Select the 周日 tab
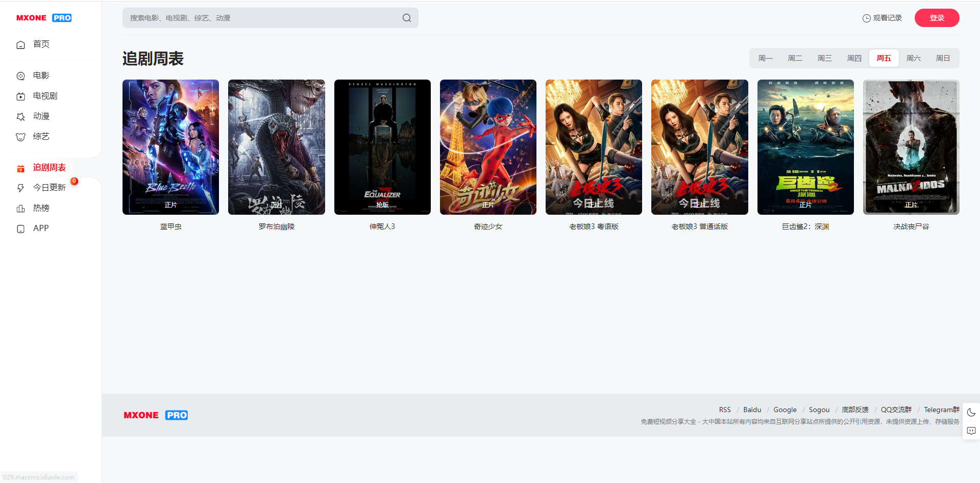 tap(943, 58)
